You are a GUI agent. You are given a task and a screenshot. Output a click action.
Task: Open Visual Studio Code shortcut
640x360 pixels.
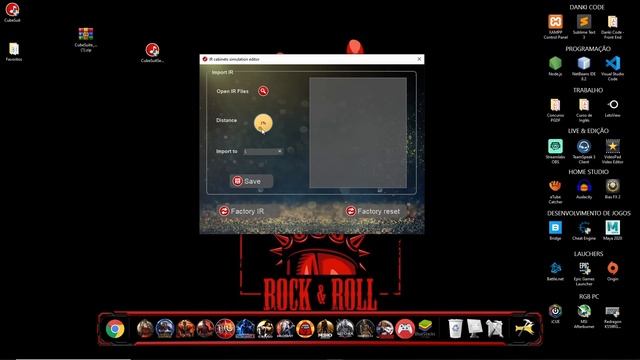[x=612, y=68]
